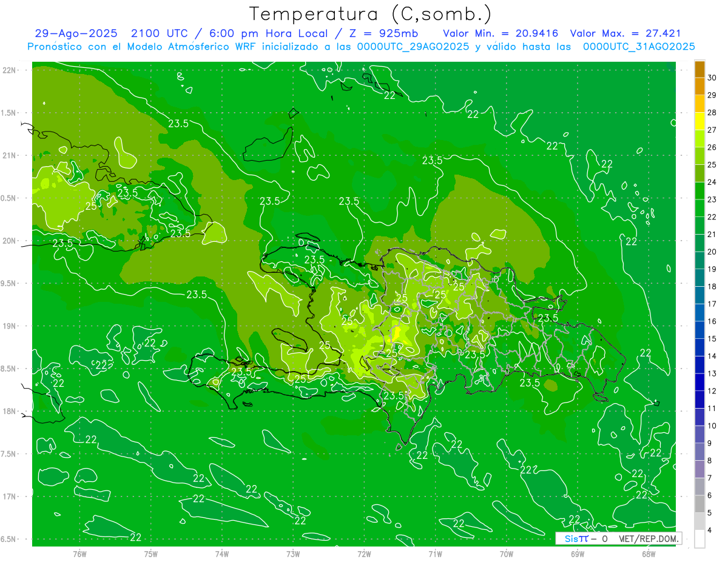Click color scale value 30

712,78
